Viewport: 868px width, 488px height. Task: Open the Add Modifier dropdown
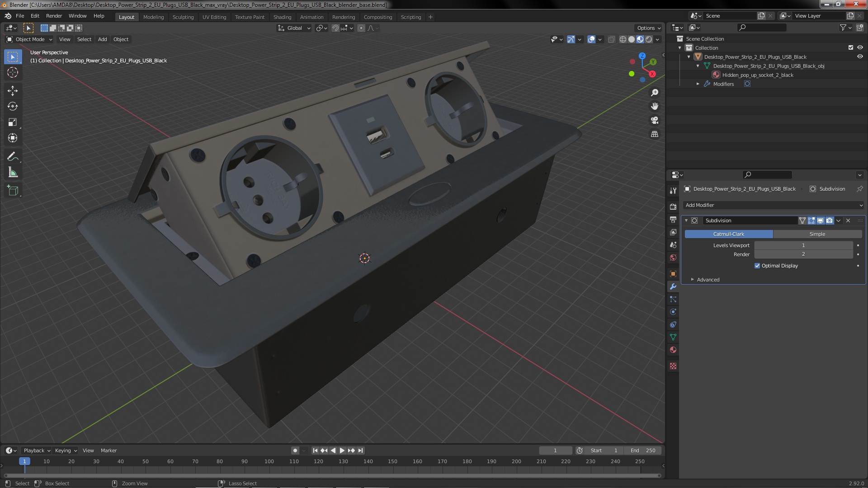(774, 205)
